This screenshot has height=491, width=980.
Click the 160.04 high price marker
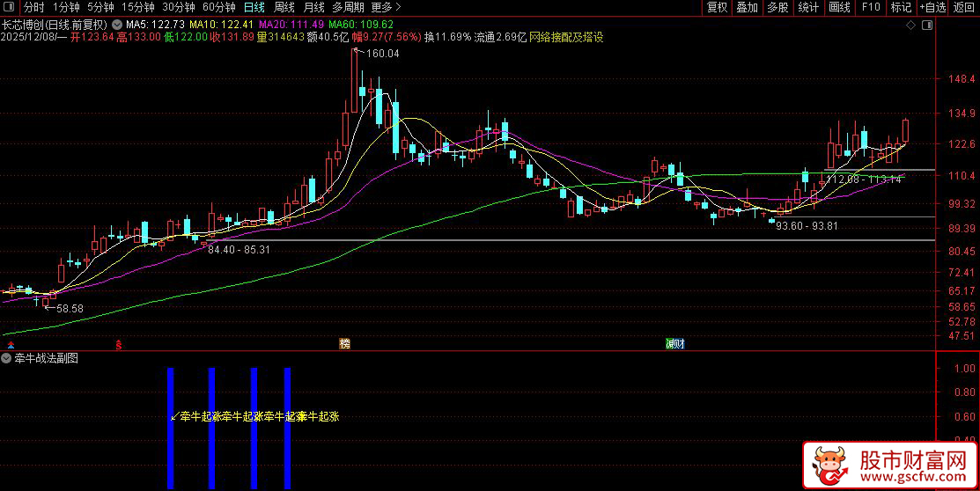click(382, 54)
